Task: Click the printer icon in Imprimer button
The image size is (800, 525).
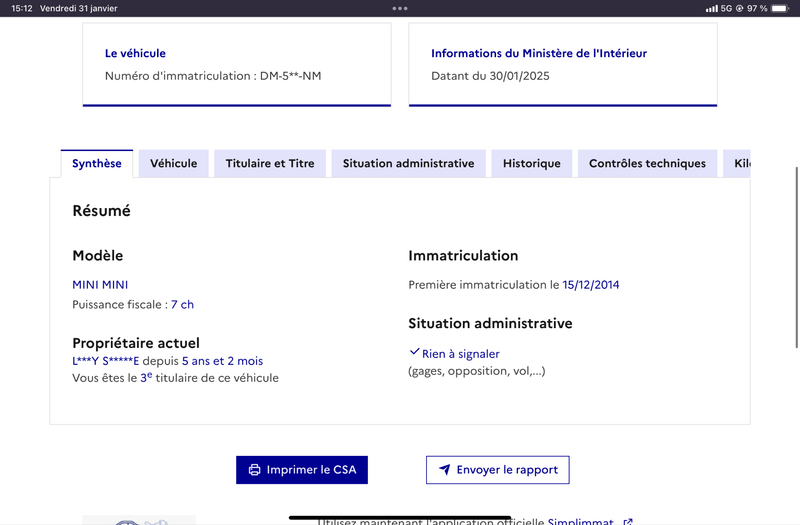Action: [254, 470]
